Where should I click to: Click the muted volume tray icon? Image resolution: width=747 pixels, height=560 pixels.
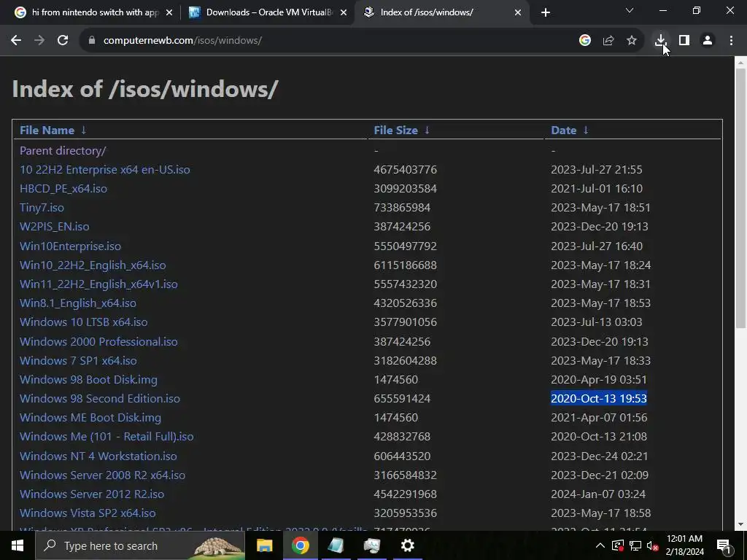[x=652, y=545]
